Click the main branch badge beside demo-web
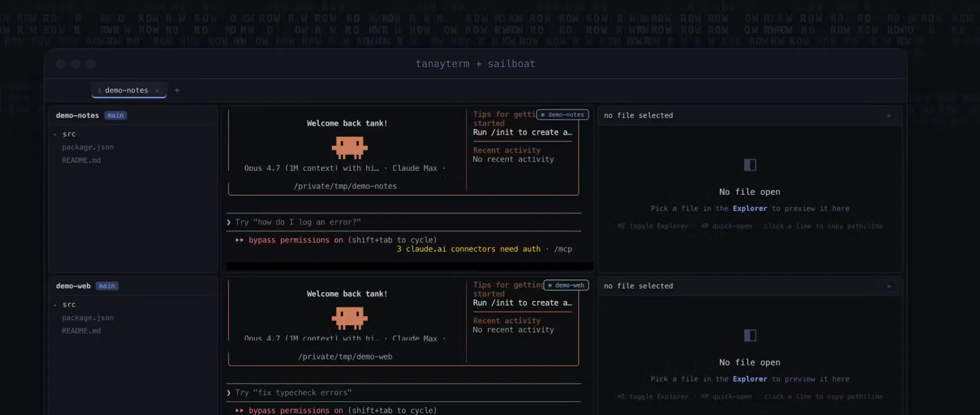The width and height of the screenshot is (980, 415). click(x=107, y=286)
